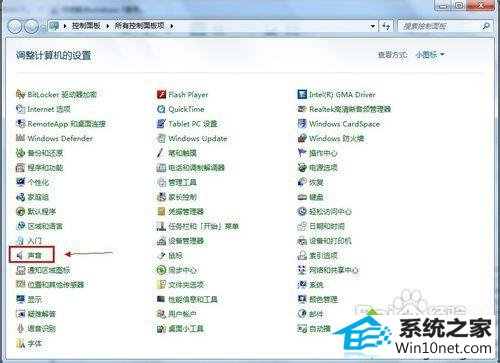500x363 pixels.
Task: Refresh the address bar view
Action: coord(386,26)
